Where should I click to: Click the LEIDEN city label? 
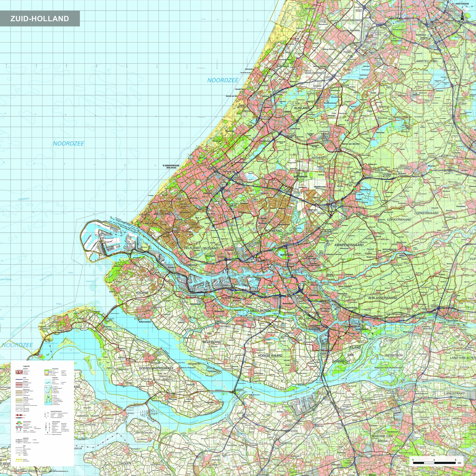click(287, 111)
